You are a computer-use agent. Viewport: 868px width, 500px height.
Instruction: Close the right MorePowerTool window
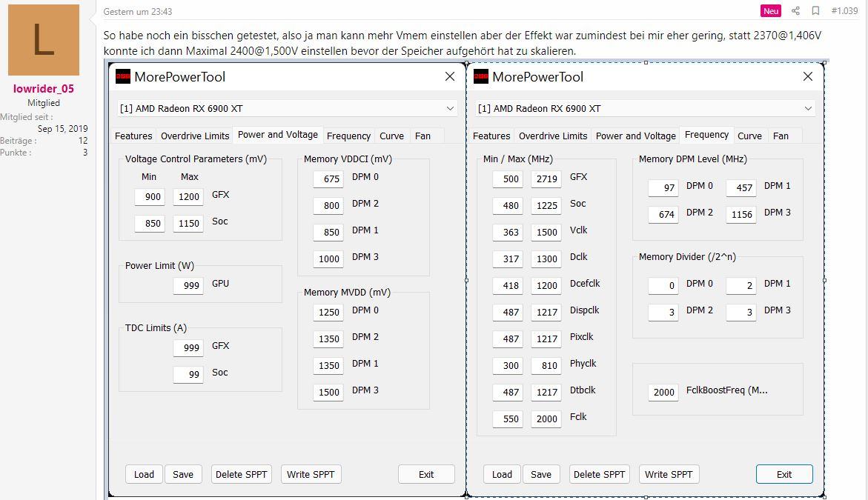click(808, 77)
